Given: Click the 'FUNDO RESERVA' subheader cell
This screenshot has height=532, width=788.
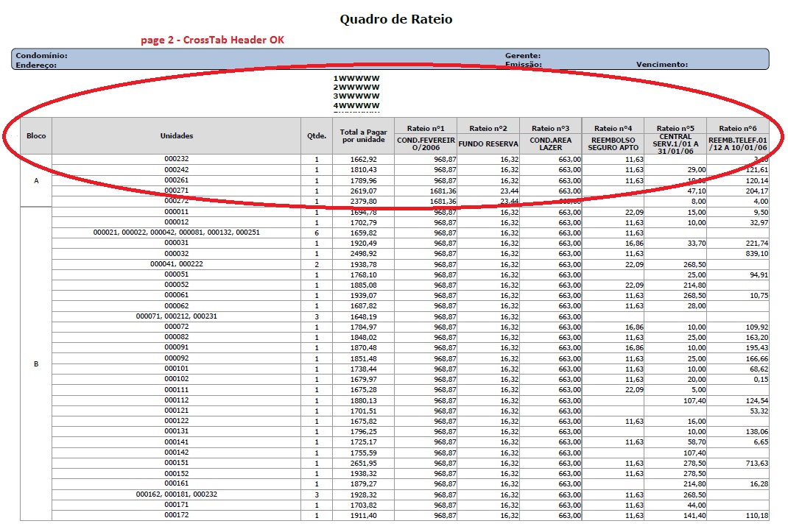Looking at the screenshot, I should click(x=488, y=143).
